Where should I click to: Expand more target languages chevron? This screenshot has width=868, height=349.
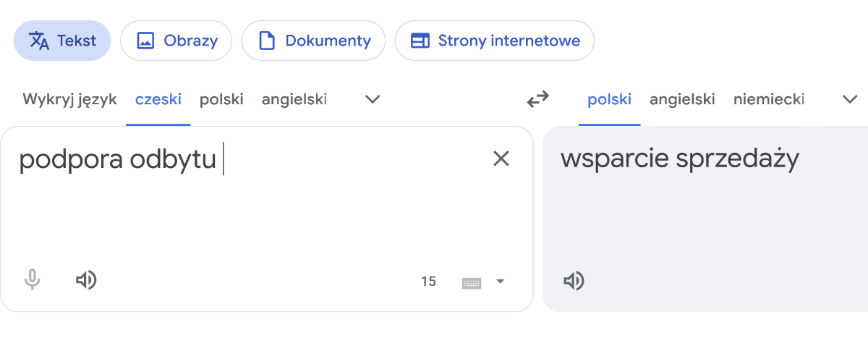pyautogui.click(x=851, y=99)
